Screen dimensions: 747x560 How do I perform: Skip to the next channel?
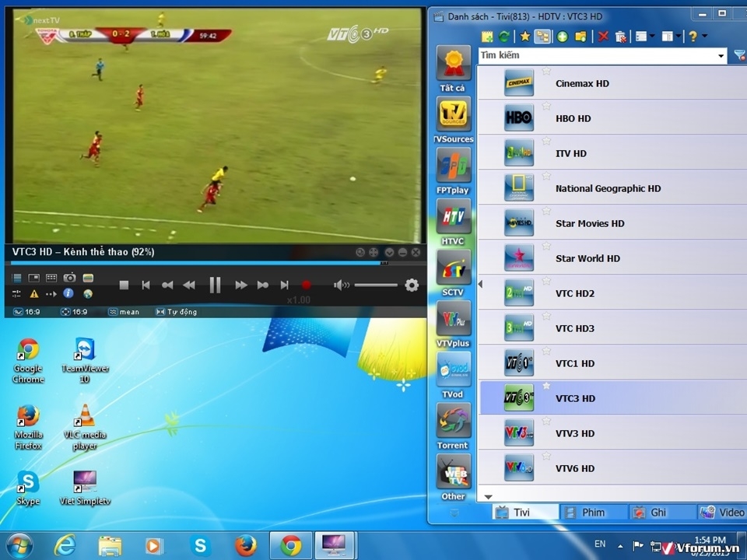tap(285, 285)
